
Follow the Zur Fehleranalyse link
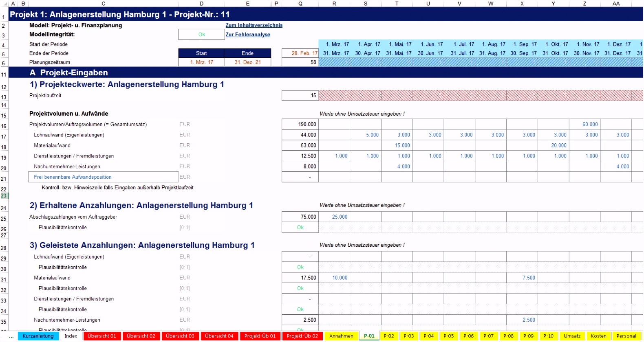point(248,35)
